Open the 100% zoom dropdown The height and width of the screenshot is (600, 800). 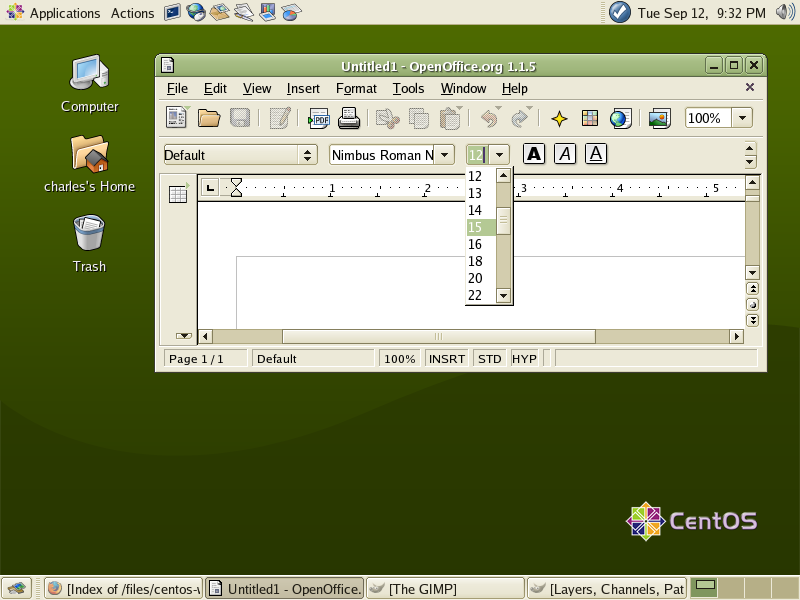pyautogui.click(x=740, y=118)
